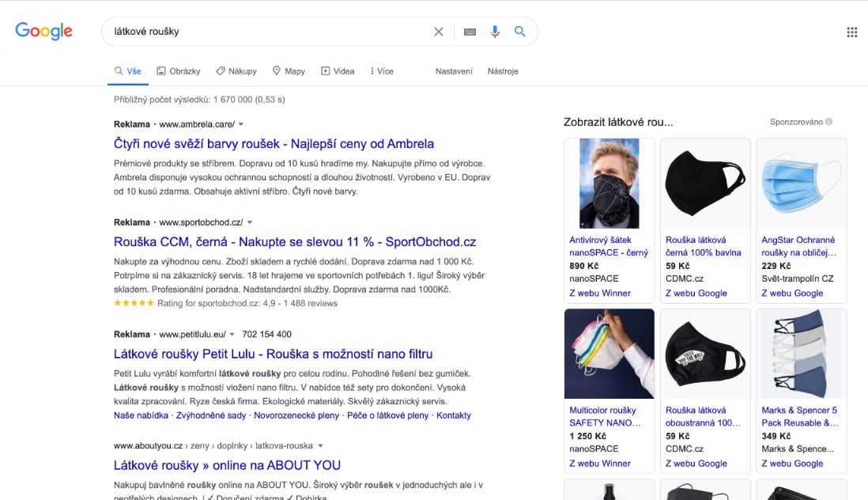Click Rouška látková oboustranná 100 title

(x=703, y=416)
